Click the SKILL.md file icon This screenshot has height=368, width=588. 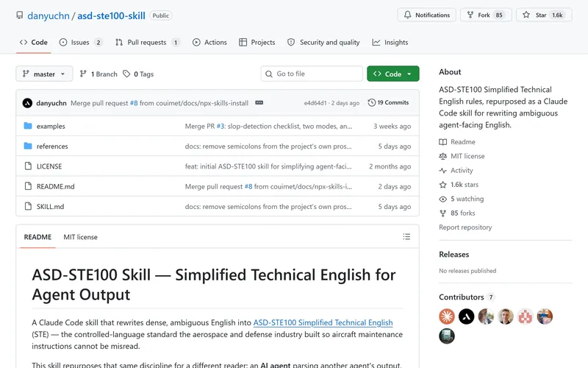[28, 206]
